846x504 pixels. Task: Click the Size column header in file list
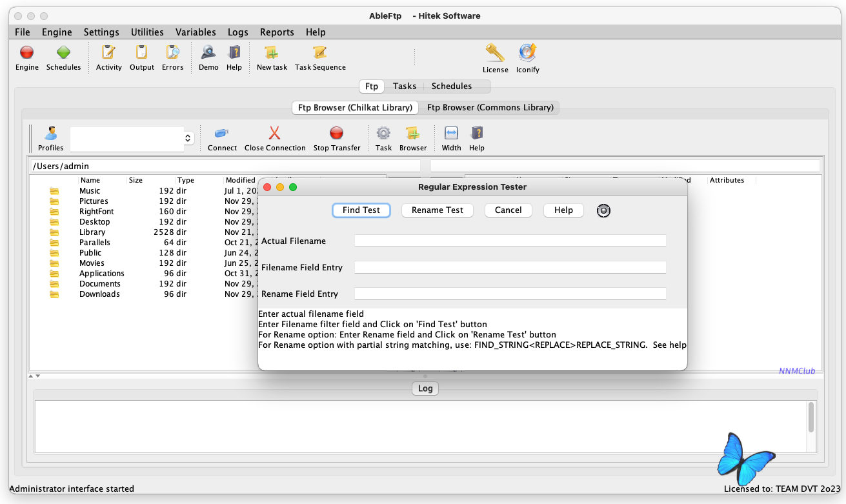tap(136, 181)
